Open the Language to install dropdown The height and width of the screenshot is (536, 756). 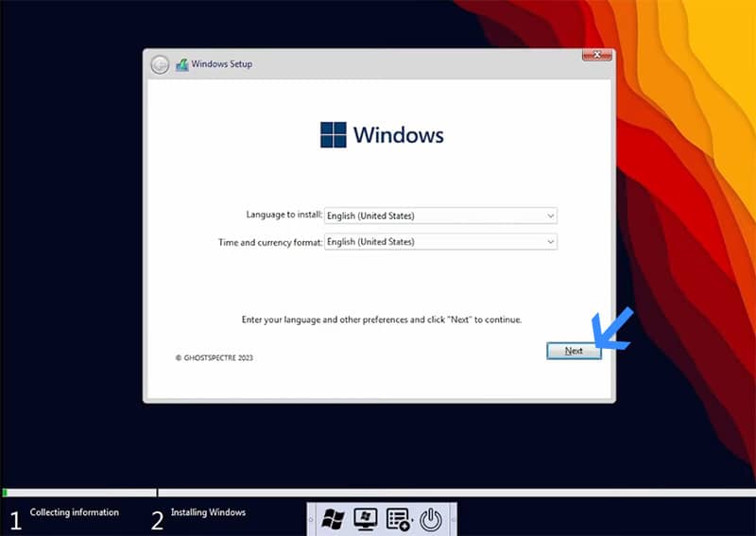point(440,216)
